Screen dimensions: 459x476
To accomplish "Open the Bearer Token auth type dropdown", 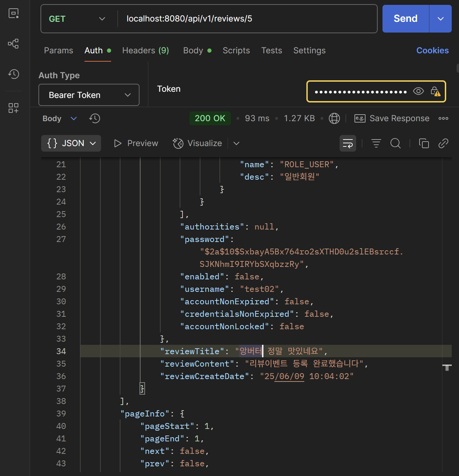I will coord(89,95).
